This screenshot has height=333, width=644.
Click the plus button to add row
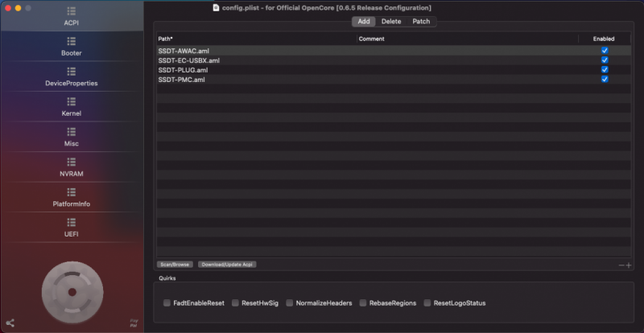pyautogui.click(x=629, y=265)
